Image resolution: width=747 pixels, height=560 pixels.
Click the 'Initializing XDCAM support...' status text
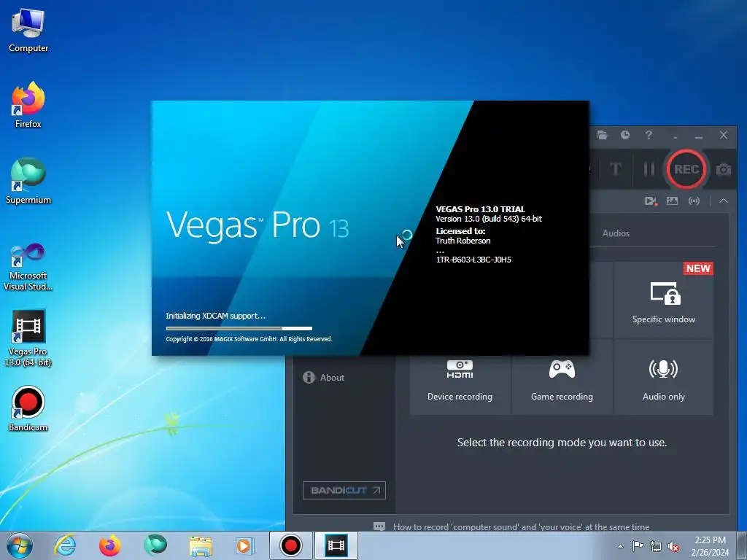coord(215,316)
